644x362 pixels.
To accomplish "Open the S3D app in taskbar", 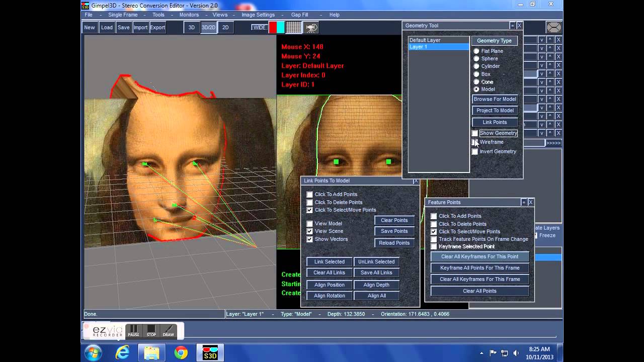I will click(210, 353).
